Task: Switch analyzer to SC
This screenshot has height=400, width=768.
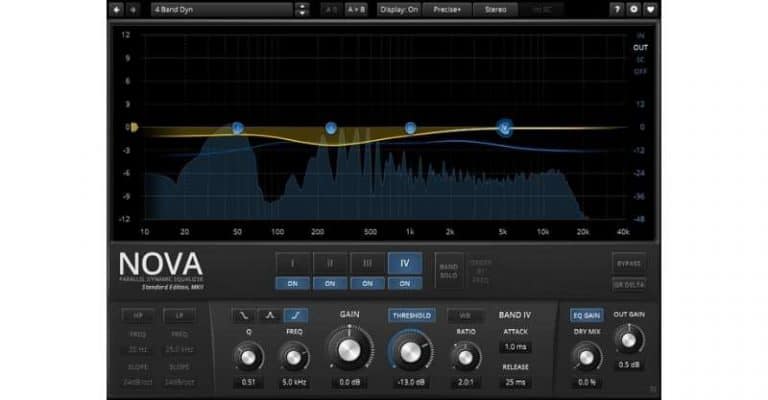Action: [x=640, y=60]
